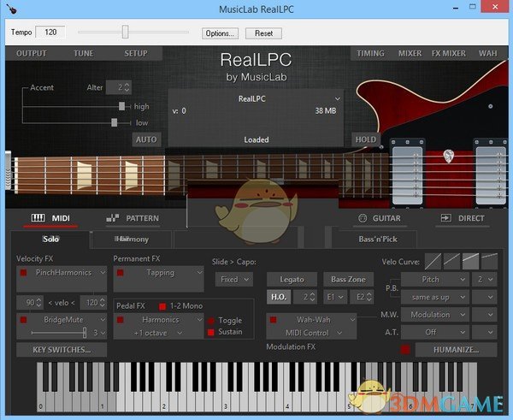Toggle the Humanize red indicator
Screen dimensions: 513x420
click(405, 350)
